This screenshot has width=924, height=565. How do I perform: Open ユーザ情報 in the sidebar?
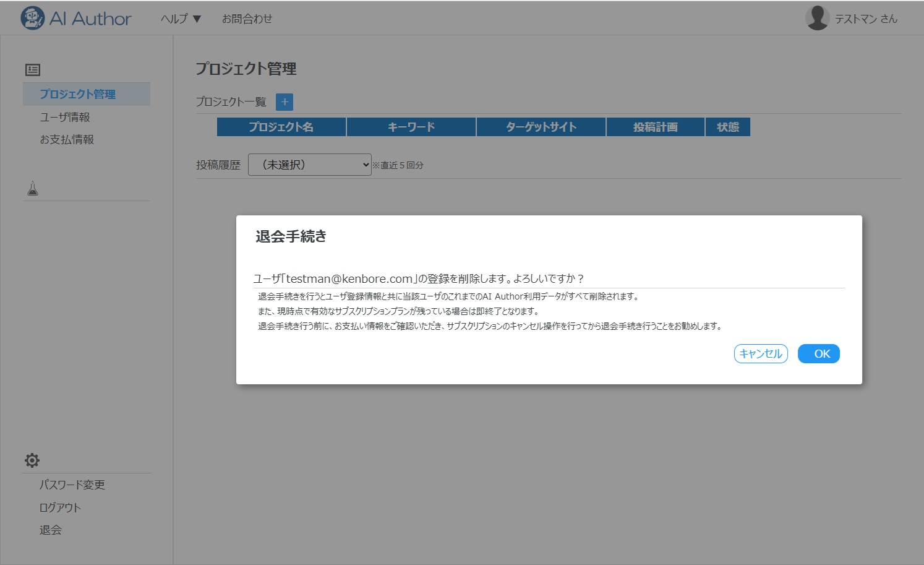point(65,117)
